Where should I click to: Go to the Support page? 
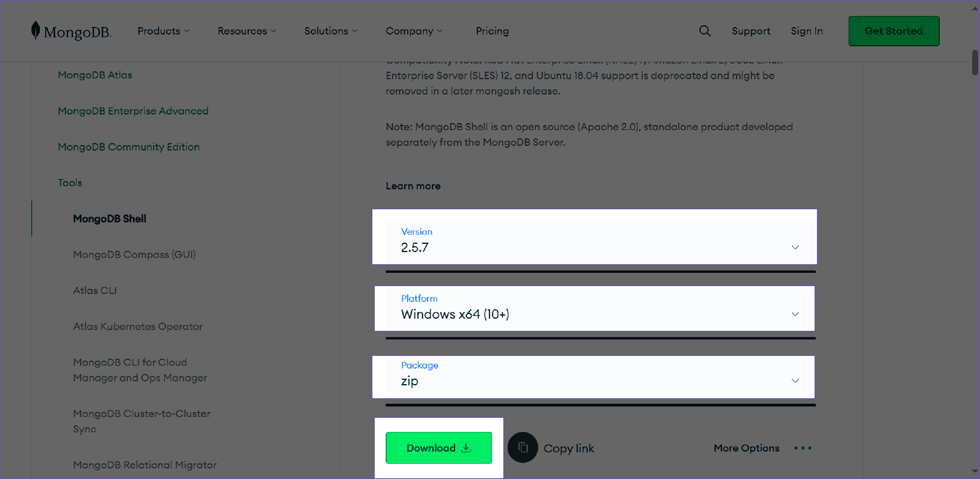pyautogui.click(x=751, y=31)
